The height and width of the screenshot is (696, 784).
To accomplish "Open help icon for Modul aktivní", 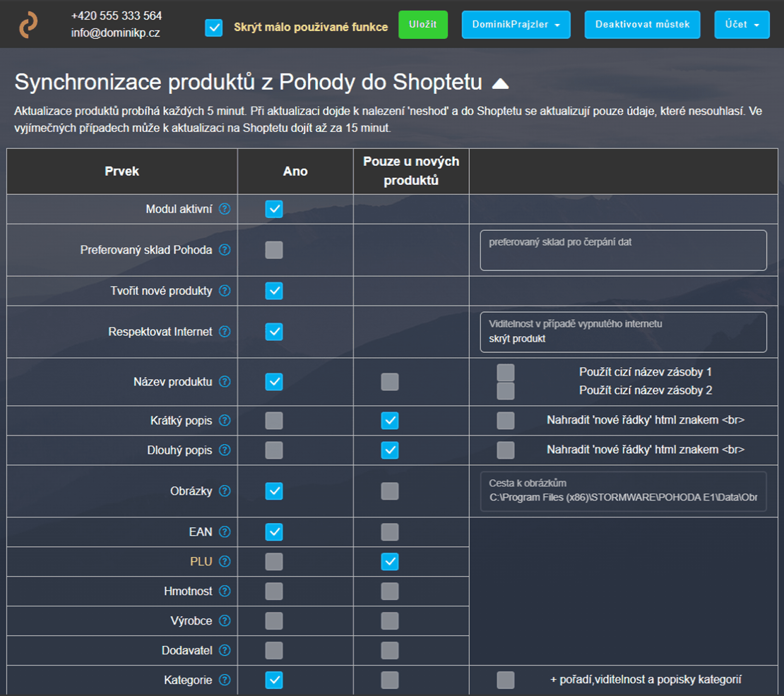I will (x=225, y=209).
